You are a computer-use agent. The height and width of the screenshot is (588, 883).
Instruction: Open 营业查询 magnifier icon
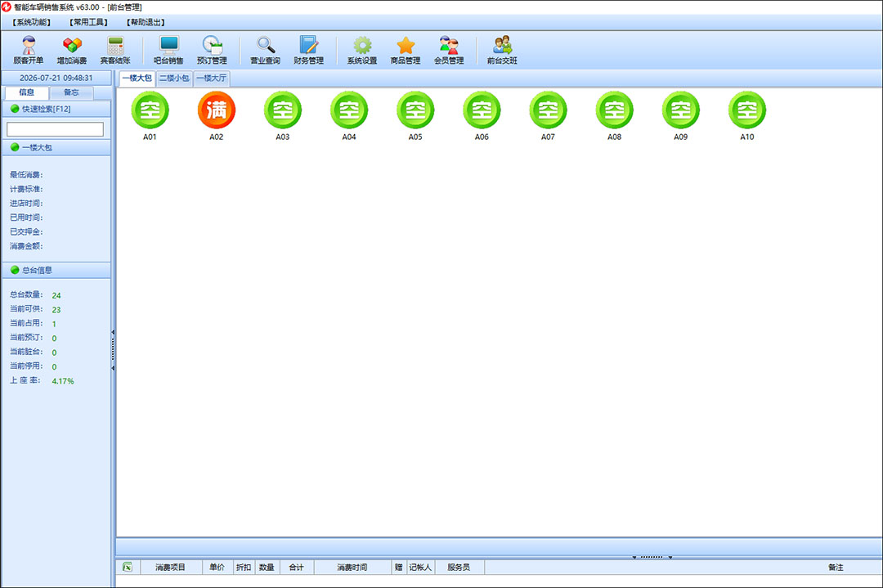pos(265,50)
